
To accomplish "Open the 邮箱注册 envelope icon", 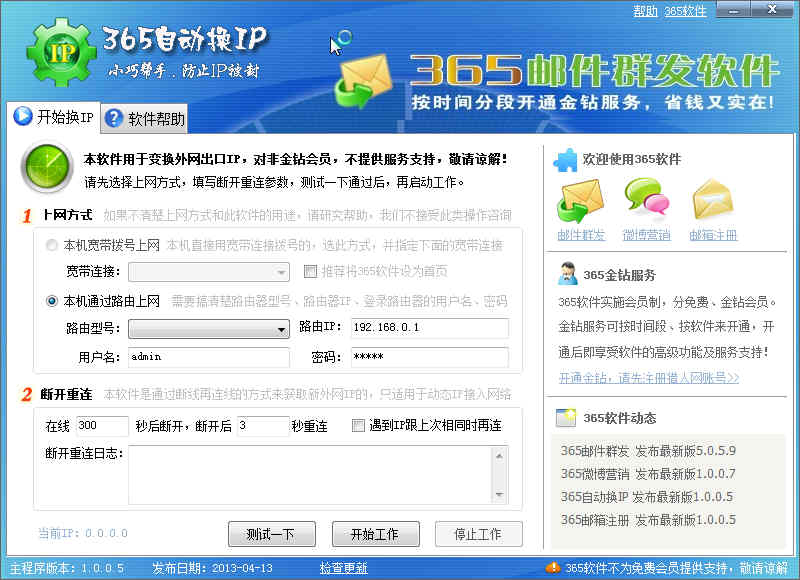I will (x=713, y=199).
